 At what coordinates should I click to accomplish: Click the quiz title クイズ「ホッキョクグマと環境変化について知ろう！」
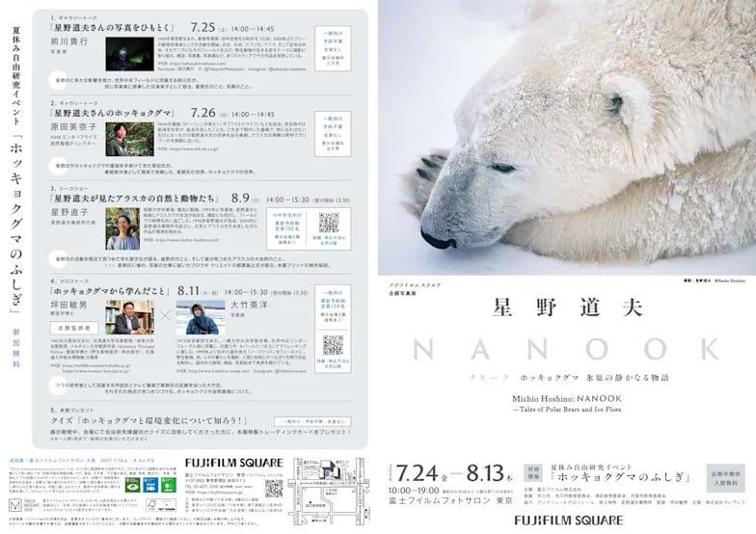click(148, 420)
